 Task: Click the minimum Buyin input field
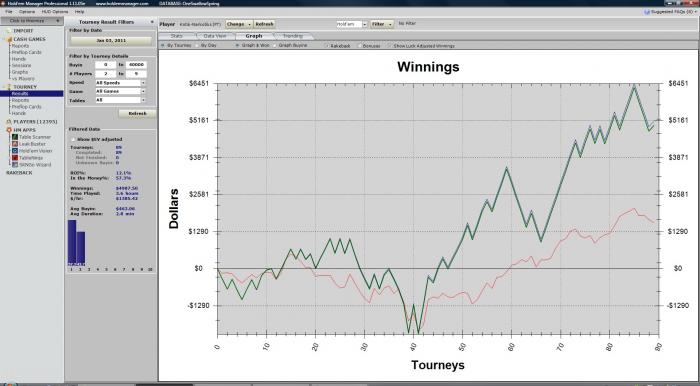coord(105,65)
